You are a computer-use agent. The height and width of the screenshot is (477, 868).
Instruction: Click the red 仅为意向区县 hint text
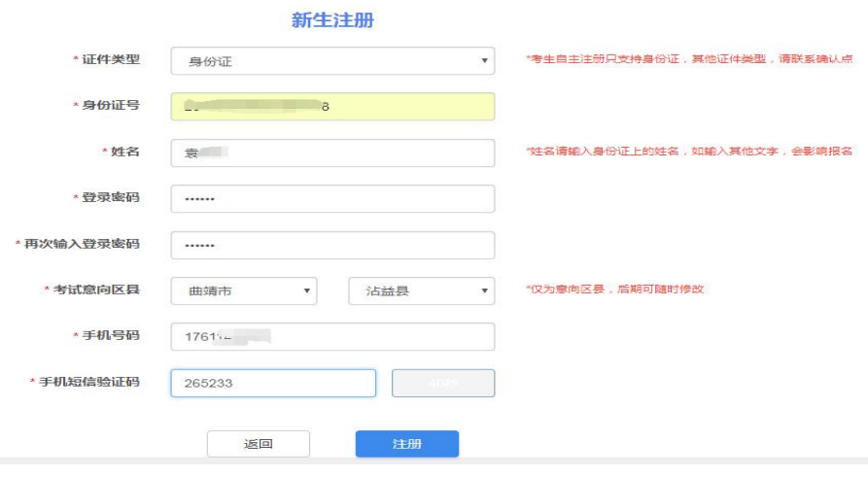click(613, 290)
